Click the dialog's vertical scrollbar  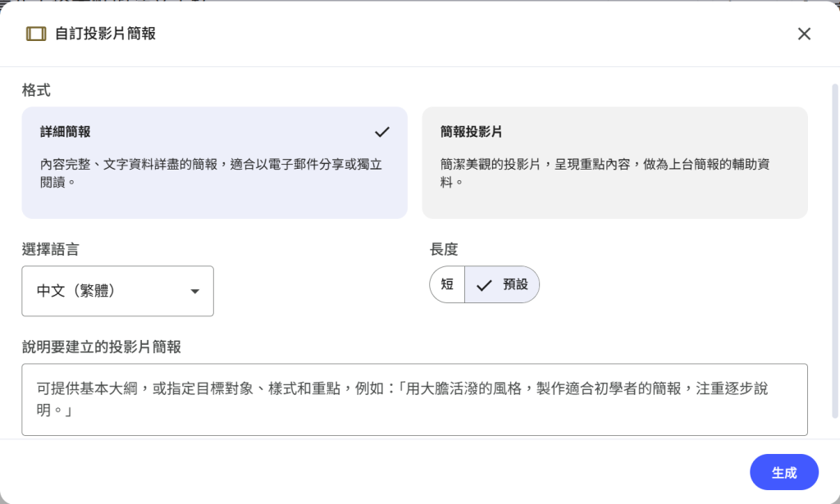(x=835, y=246)
